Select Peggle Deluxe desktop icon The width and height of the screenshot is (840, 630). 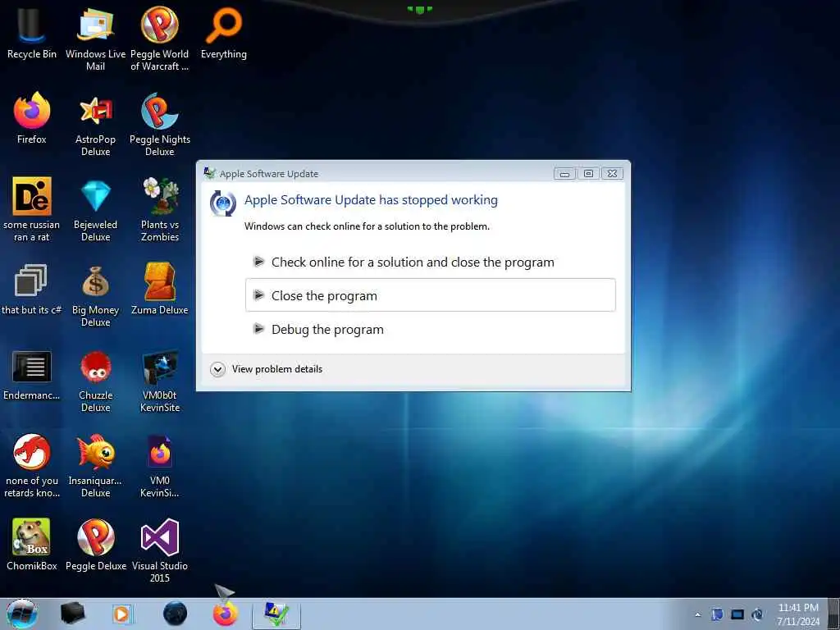point(95,545)
